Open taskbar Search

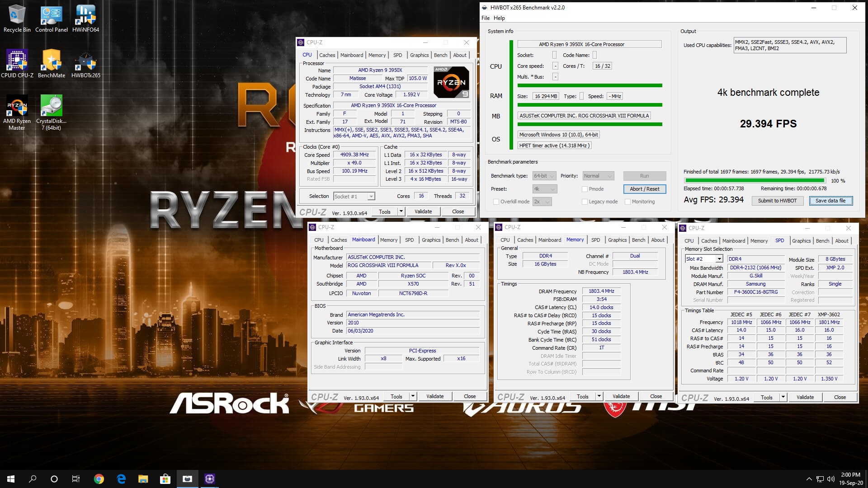click(x=33, y=479)
